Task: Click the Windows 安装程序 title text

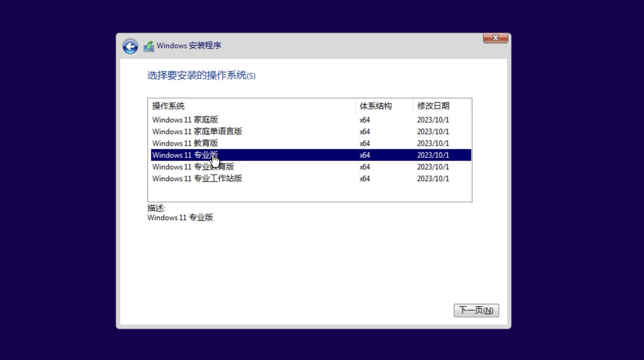Action: tap(189, 46)
